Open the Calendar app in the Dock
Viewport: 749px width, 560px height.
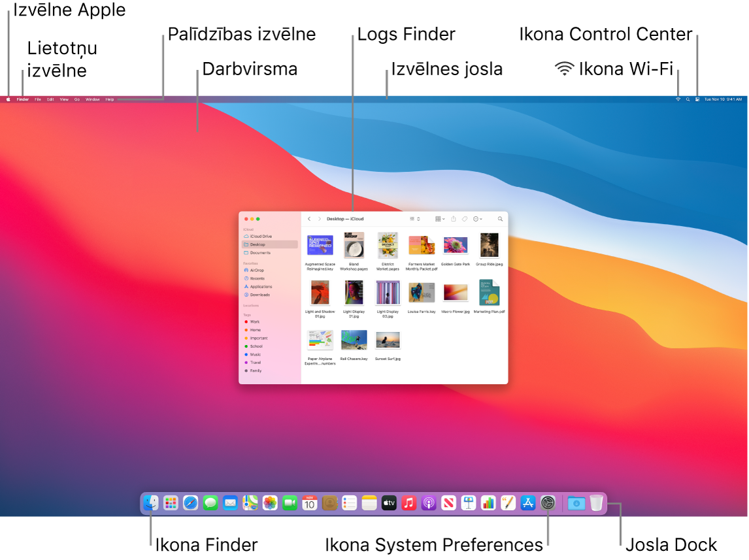click(310, 502)
